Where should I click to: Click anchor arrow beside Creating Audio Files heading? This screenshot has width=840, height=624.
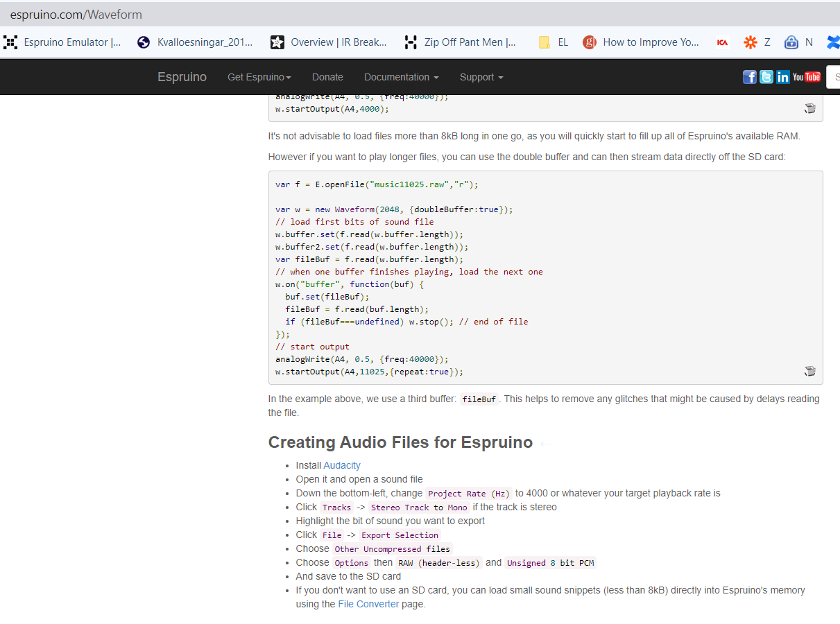[545, 444]
